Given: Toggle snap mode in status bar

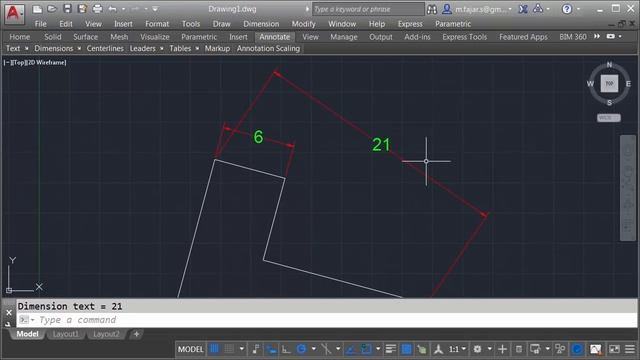Looking at the screenshot, I should coord(229,349).
